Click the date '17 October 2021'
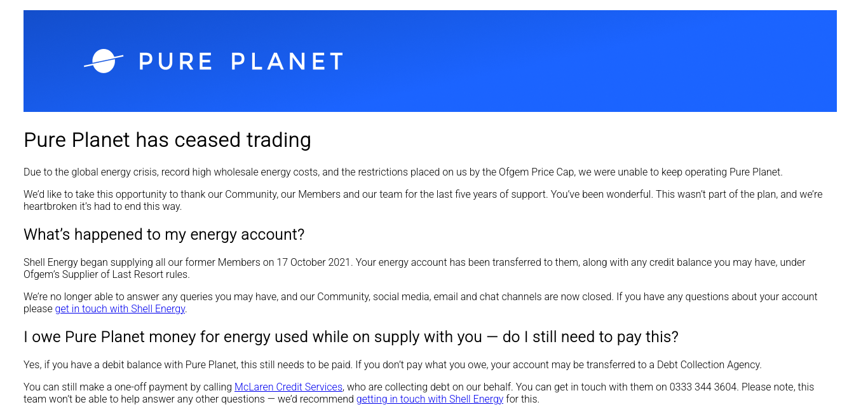The width and height of the screenshot is (868, 414). click(314, 263)
